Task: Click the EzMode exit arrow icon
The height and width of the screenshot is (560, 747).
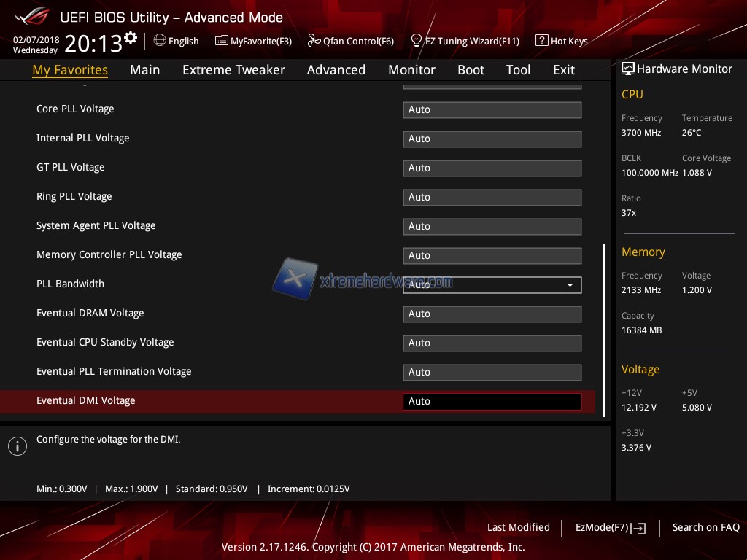Action: 639,528
